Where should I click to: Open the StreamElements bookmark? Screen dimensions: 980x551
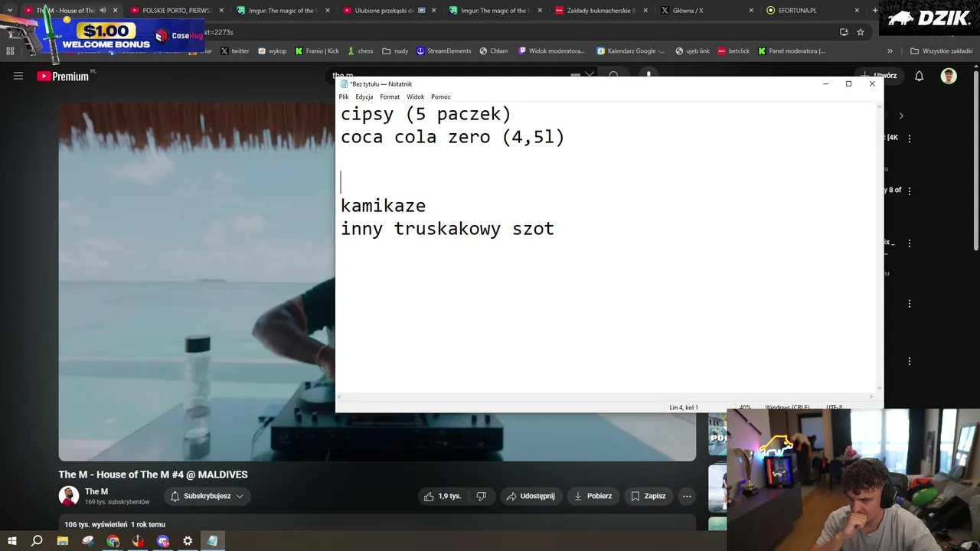point(443,51)
